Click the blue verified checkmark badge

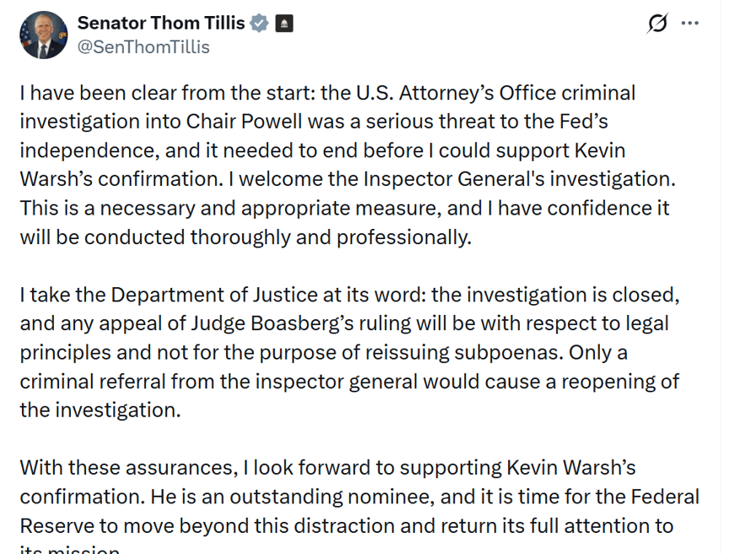pyautogui.click(x=260, y=24)
